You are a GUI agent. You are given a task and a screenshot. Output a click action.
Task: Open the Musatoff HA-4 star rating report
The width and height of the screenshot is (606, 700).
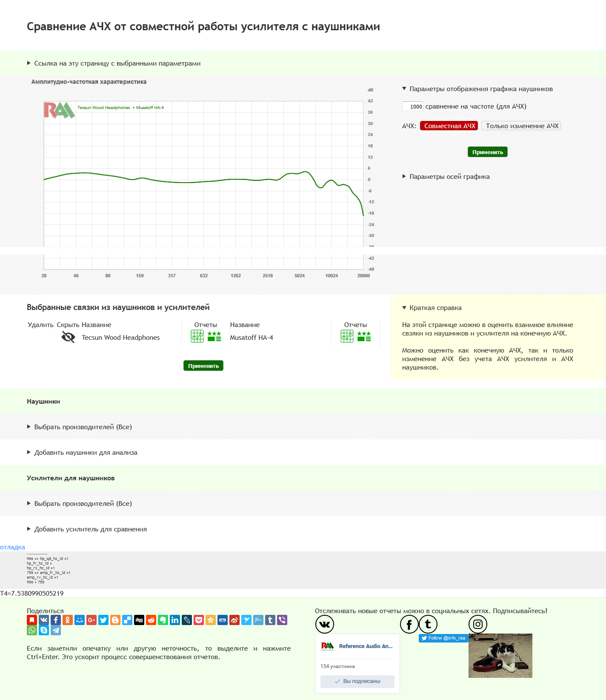click(x=364, y=336)
